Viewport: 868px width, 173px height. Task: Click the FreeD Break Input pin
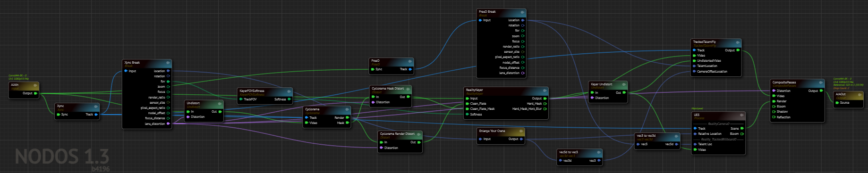(x=480, y=20)
